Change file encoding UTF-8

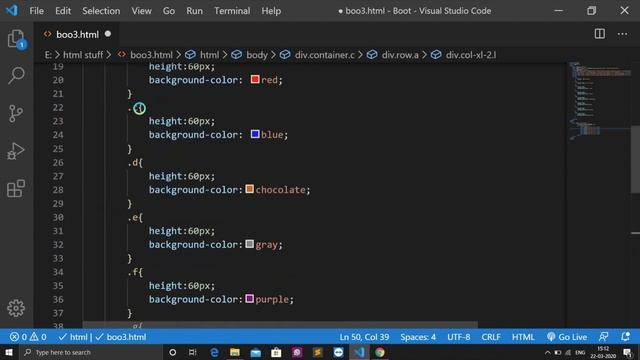(458, 337)
